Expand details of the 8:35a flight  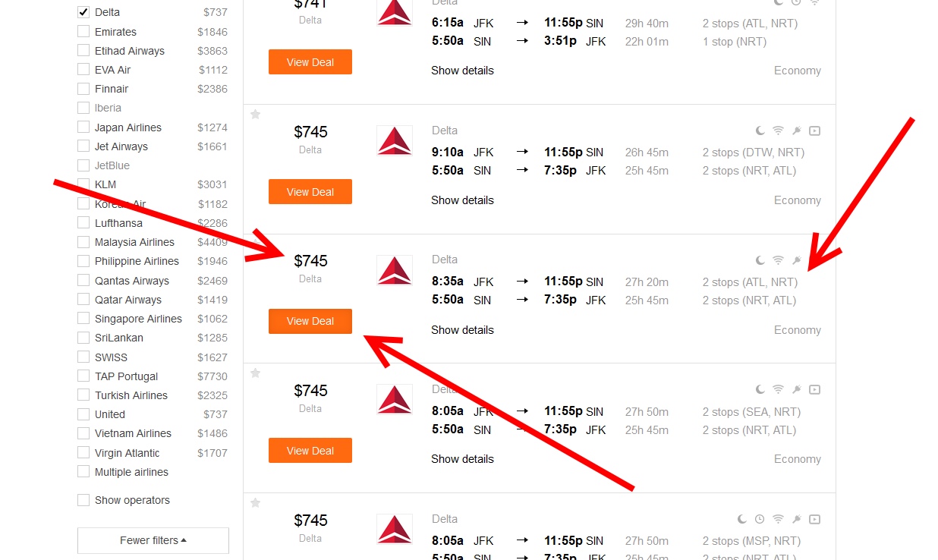[462, 330]
